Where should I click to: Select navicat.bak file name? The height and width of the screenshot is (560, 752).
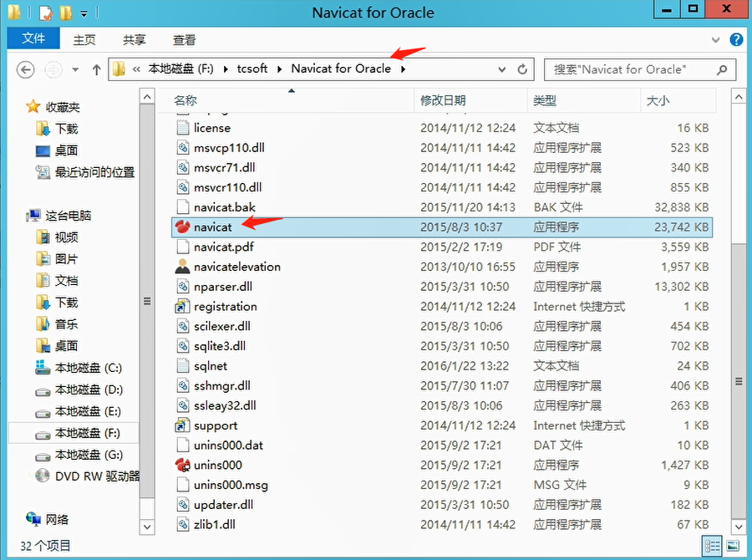click(x=225, y=207)
